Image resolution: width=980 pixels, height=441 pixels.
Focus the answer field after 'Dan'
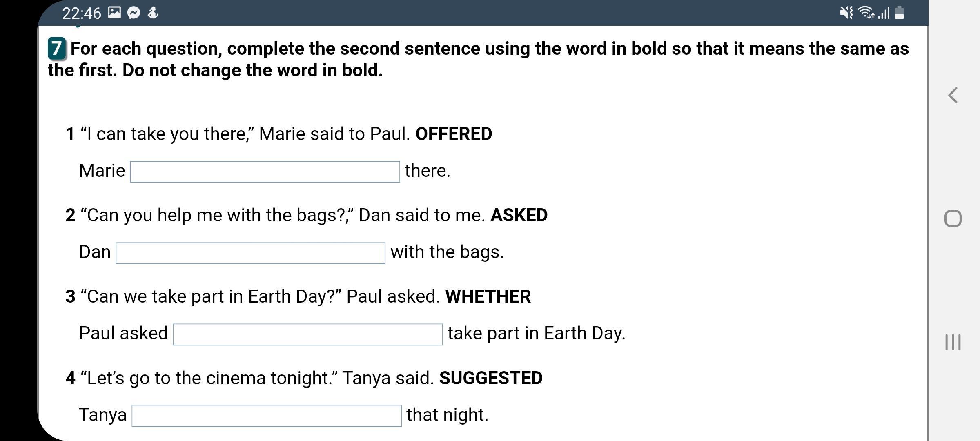point(250,253)
